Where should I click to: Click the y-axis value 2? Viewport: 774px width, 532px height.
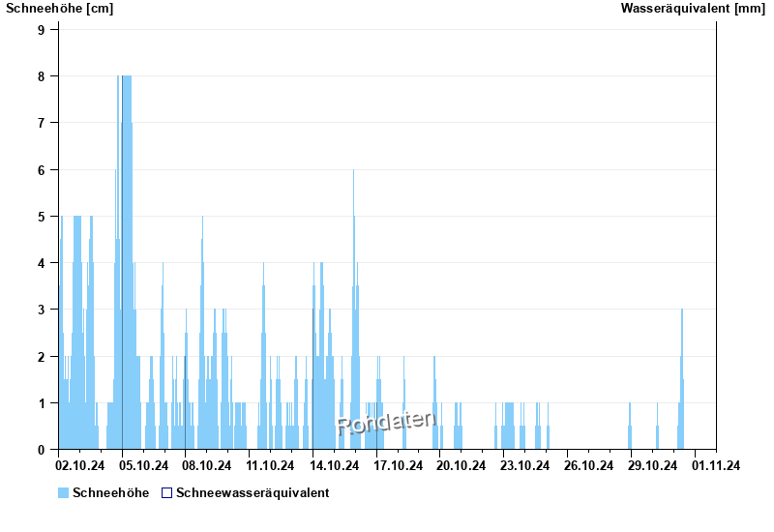41,357
